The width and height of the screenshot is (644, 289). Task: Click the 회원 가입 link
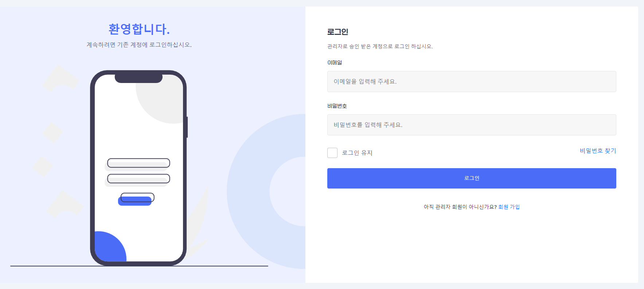click(x=509, y=207)
